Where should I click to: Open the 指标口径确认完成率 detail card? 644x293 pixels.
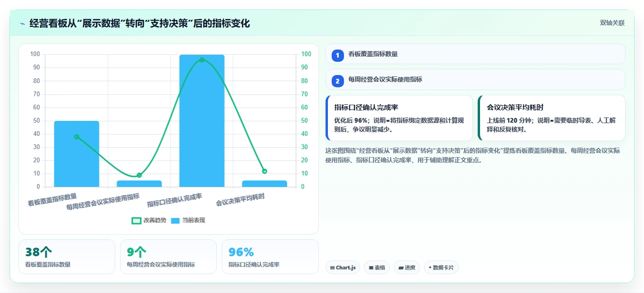[399, 118]
